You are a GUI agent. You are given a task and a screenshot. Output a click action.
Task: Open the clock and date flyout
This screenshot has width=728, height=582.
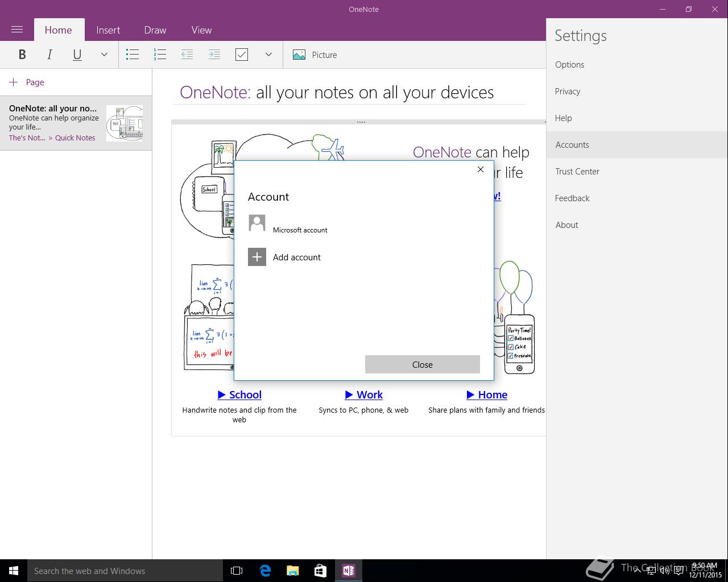pyautogui.click(x=705, y=571)
